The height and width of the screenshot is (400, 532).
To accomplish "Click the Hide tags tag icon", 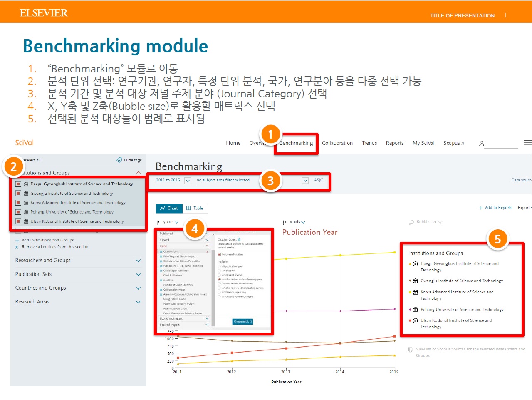I will pos(119,160).
